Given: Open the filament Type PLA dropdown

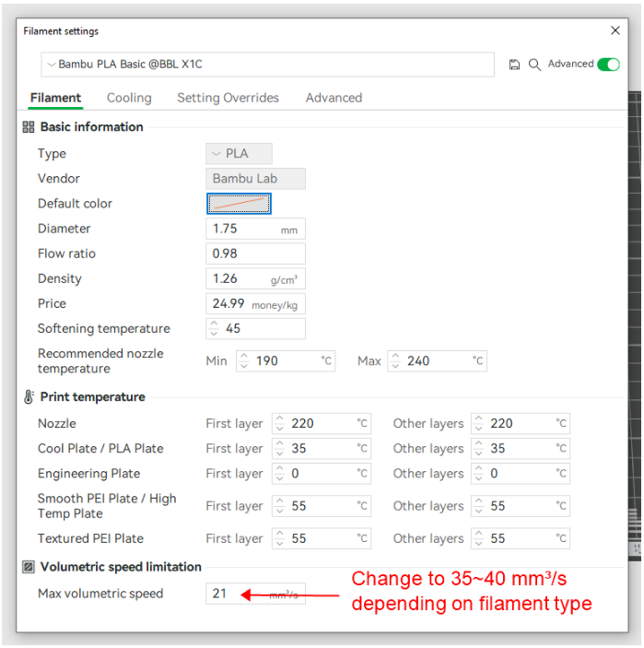Looking at the screenshot, I should click(x=239, y=154).
